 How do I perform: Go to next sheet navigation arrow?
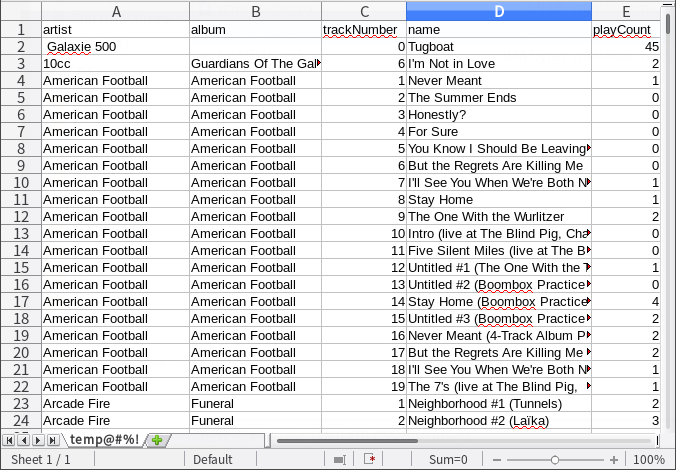tap(38, 440)
